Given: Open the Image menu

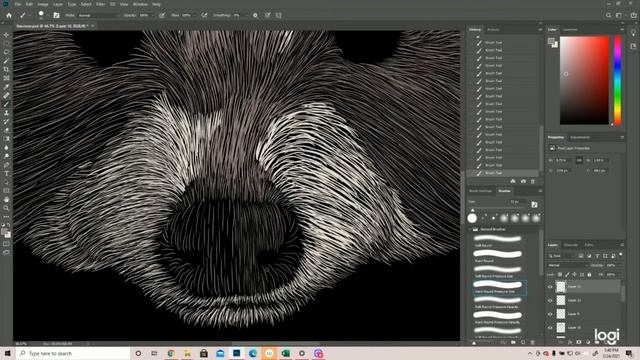Looking at the screenshot, I should coord(43,4).
